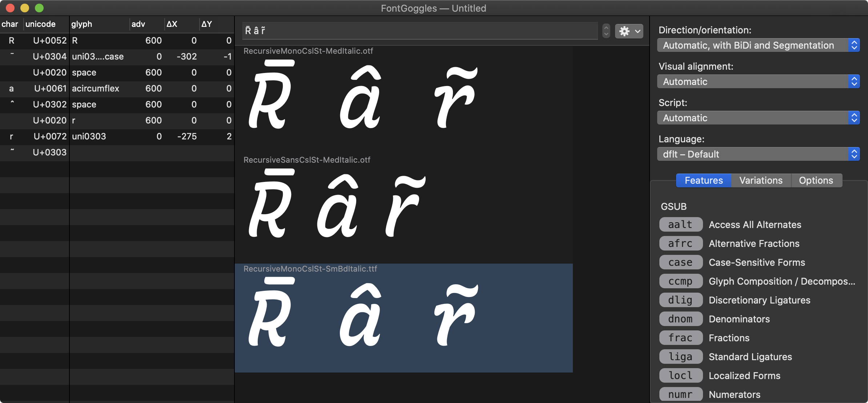Screen dimensions: 868x403
Task: Click the sample text input field
Action: 420,31
